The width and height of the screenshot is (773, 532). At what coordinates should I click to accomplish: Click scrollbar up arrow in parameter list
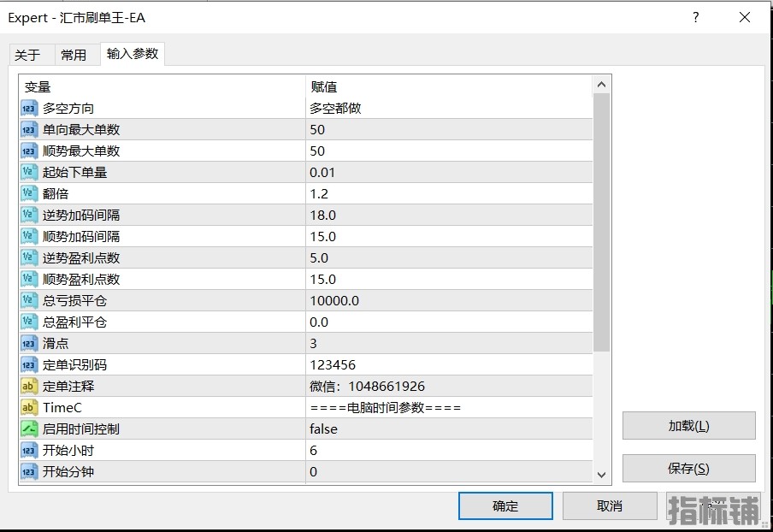[601, 85]
